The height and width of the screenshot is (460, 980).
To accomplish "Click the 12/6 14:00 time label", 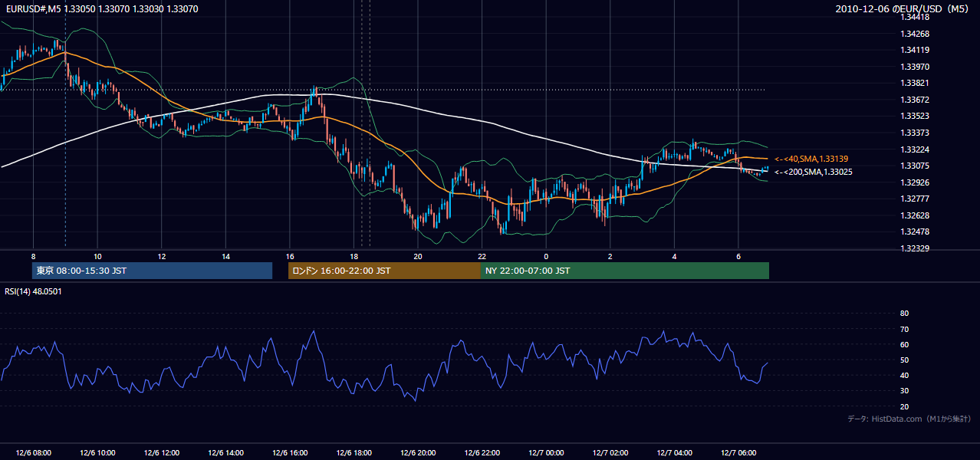I will 225,452.
